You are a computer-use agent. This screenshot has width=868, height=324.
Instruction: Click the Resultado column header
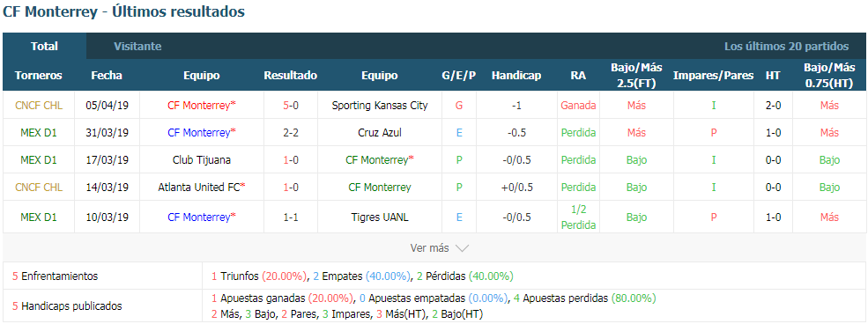(x=291, y=76)
